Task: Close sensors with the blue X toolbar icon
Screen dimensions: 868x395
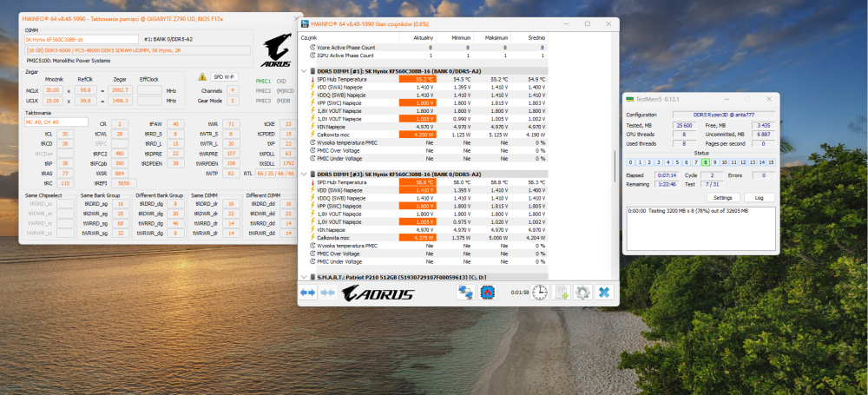Action: point(604,292)
